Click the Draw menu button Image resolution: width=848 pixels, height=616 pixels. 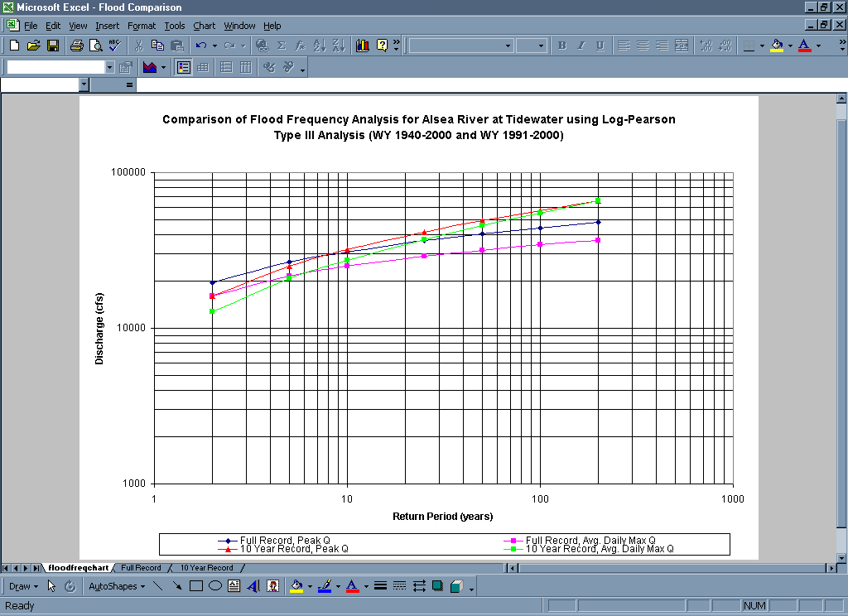point(23,586)
